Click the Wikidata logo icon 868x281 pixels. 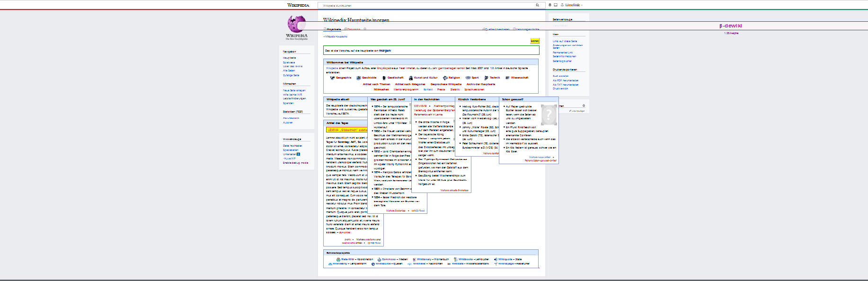point(449,264)
